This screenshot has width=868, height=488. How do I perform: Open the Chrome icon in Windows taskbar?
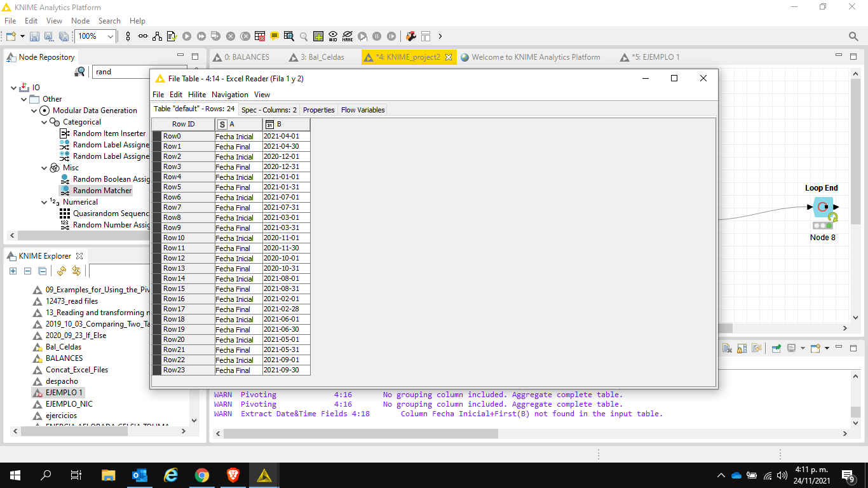point(202,475)
